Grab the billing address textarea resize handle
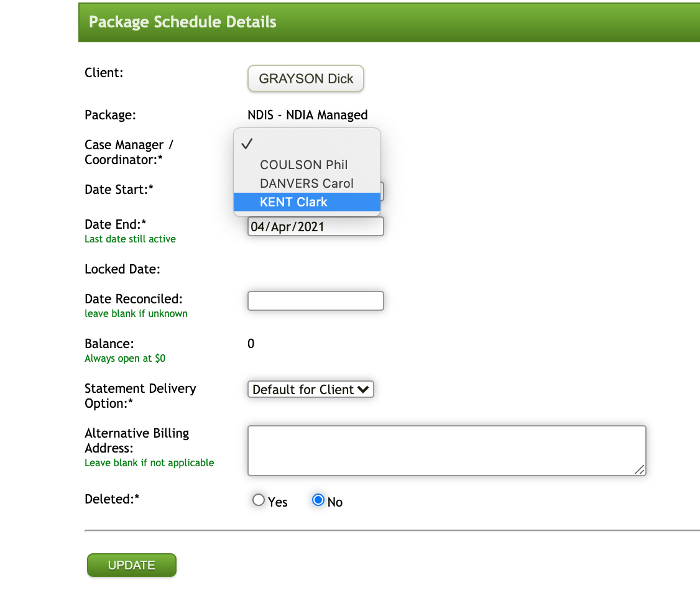This screenshot has width=700, height=598. [640, 470]
